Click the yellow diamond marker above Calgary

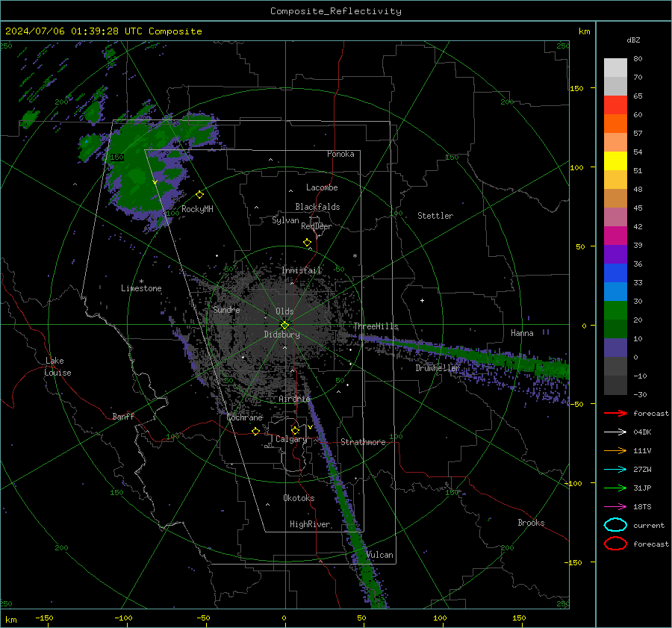click(295, 430)
